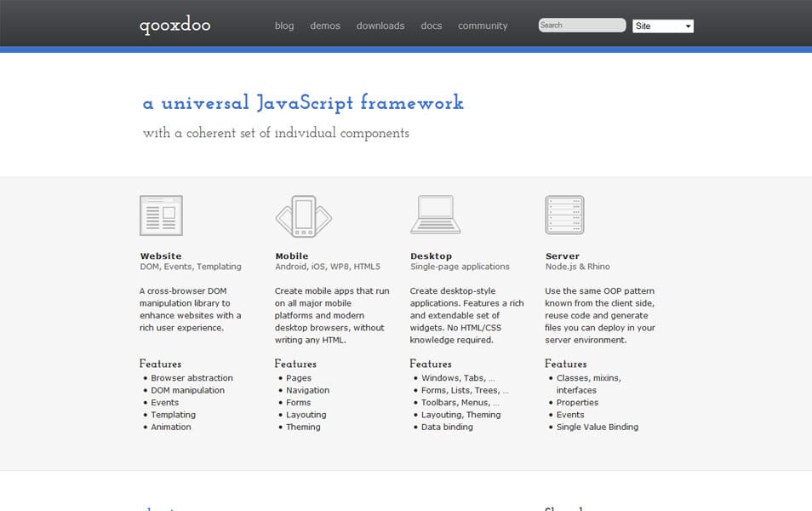
Task: Select 'Navigation' feature item
Action: 307,390
